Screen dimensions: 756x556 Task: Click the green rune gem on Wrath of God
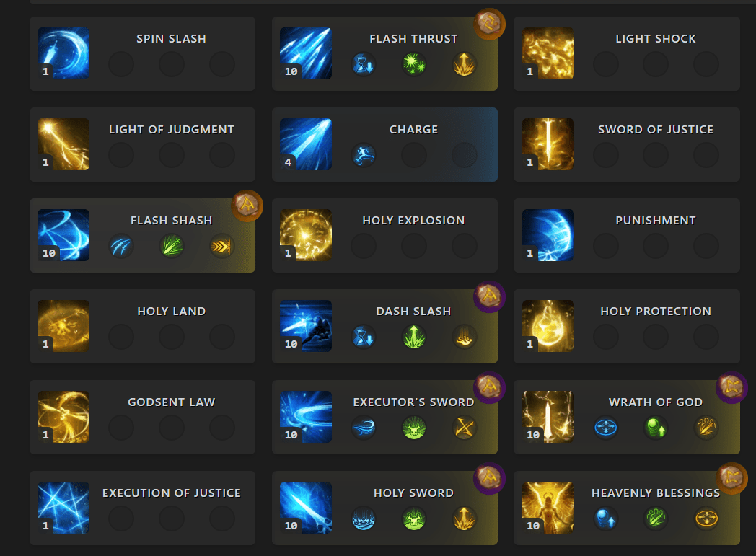[x=655, y=428]
